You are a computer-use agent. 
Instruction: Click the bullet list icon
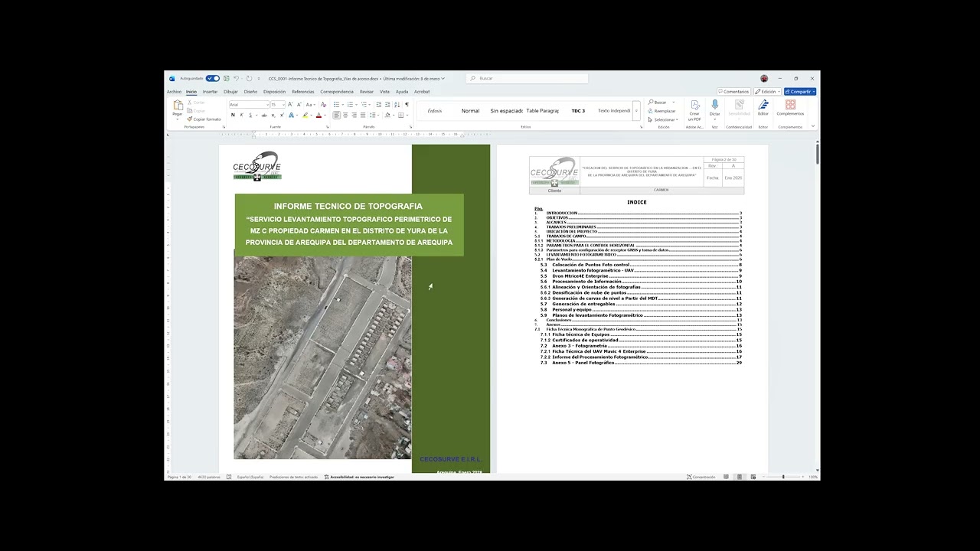point(338,104)
